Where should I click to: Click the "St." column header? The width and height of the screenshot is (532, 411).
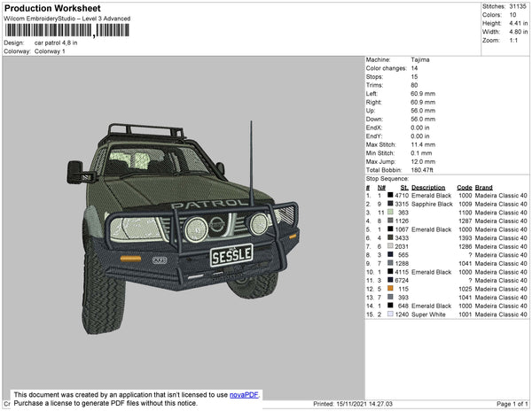[404, 188]
